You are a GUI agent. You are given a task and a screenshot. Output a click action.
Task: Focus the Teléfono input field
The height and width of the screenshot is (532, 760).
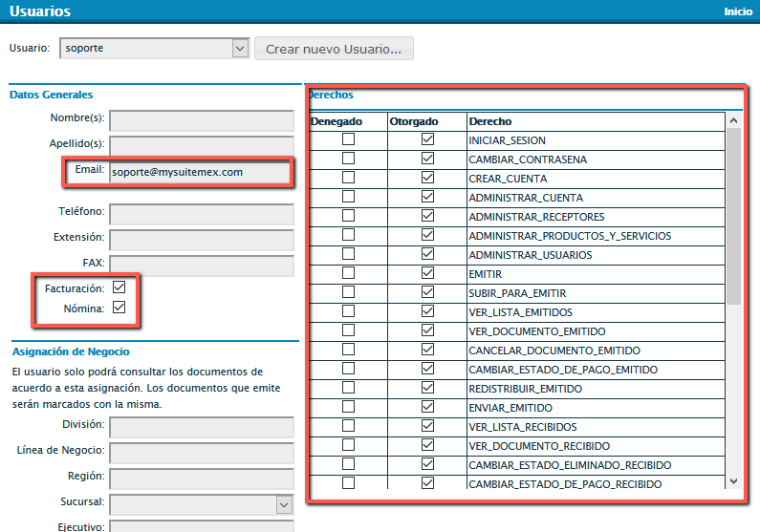click(201, 213)
